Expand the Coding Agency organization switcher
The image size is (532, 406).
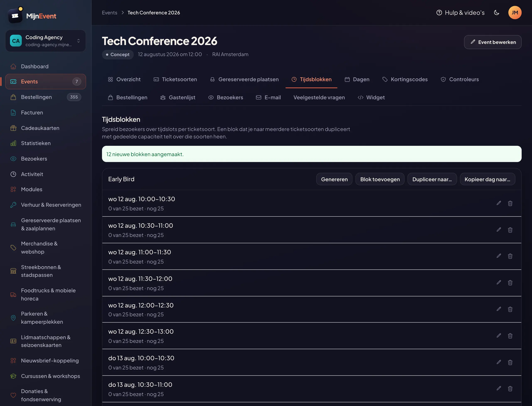[46, 41]
